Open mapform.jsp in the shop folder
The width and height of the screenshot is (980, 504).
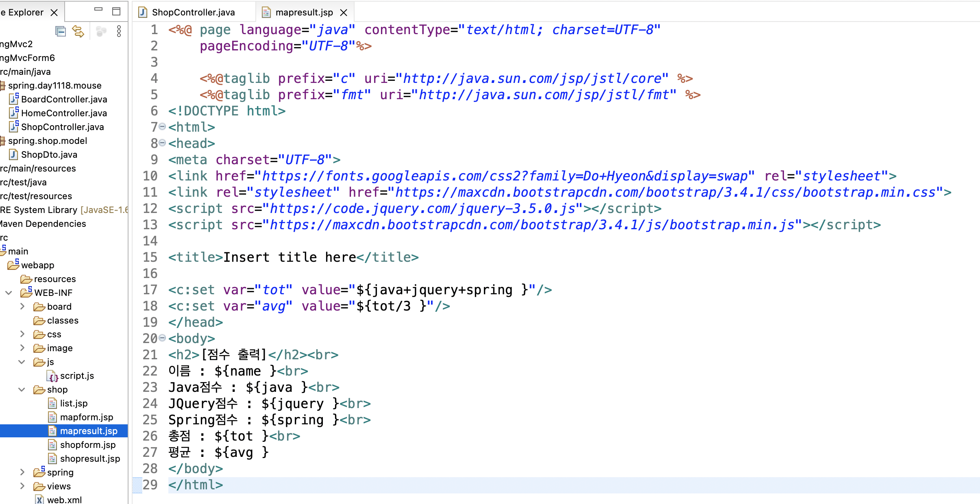(x=86, y=417)
